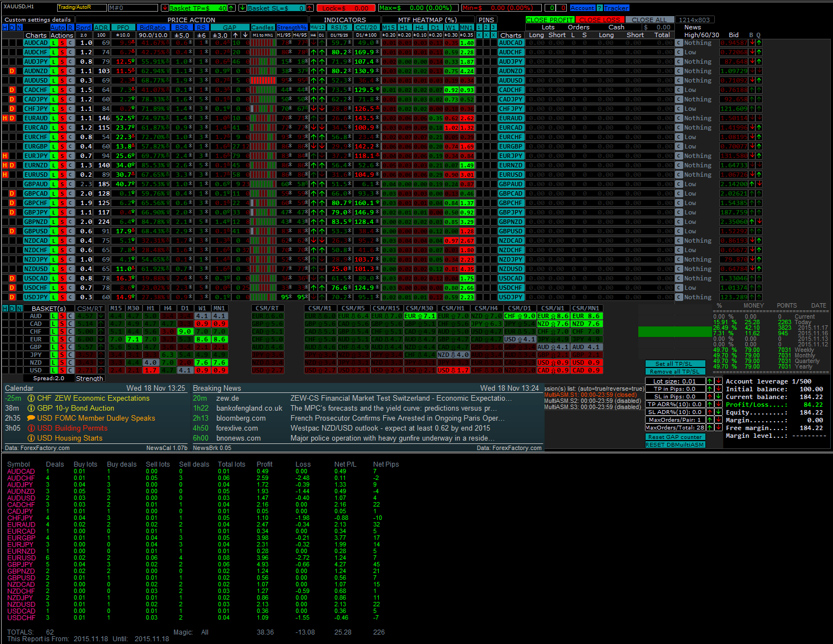Click the S sell button for EURUSD
The width and height of the screenshot is (833, 644).
[x=63, y=175]
